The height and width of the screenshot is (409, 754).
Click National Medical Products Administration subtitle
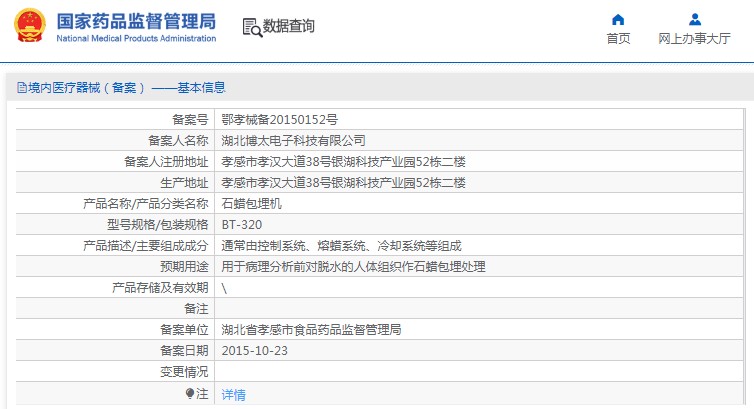click(x=136, y=38)
